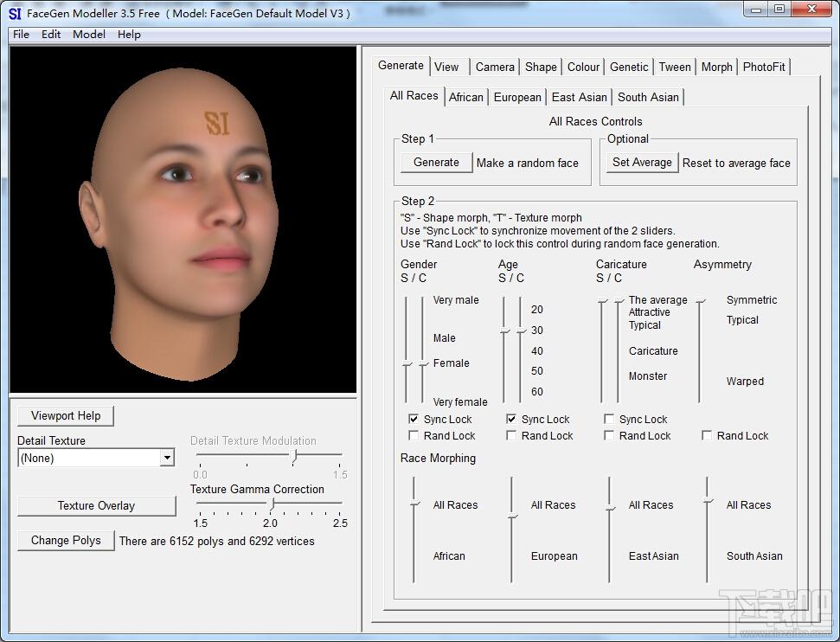
Task: Click the Viewport Help button
Action: [66, 415]
